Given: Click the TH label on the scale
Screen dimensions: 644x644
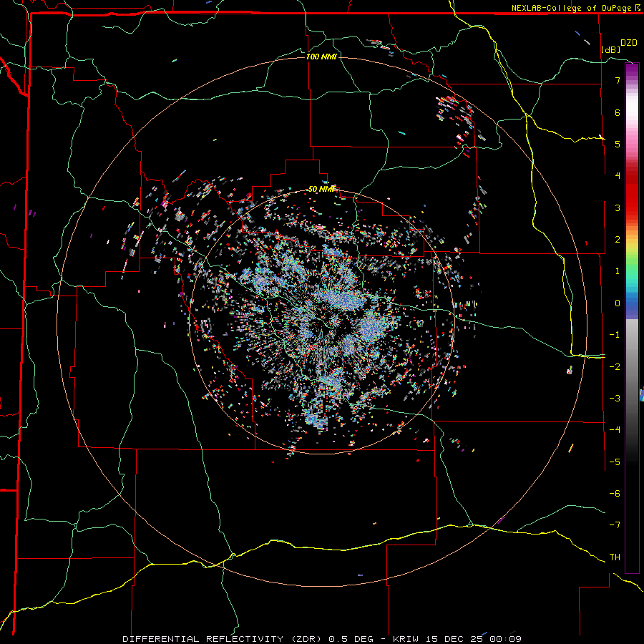Looking at the screenshot, I should pos(615,557).
